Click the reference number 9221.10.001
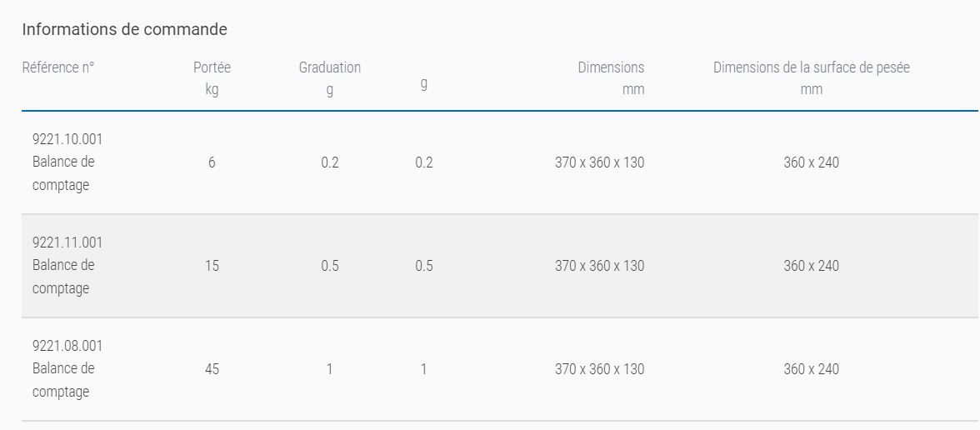 (x=67, y=139)
